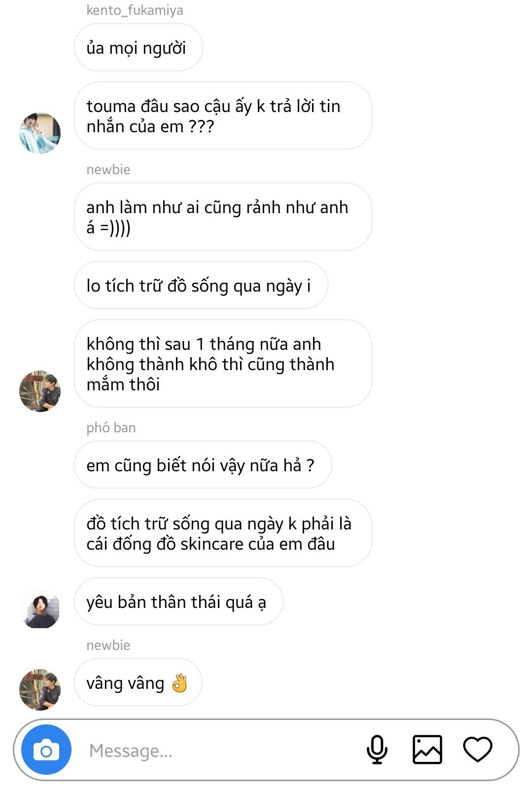The width and height of the screenshot is (532, 792).
Task: Open the 'phó ban' sender name label
Action: click(x=111, y=427)
